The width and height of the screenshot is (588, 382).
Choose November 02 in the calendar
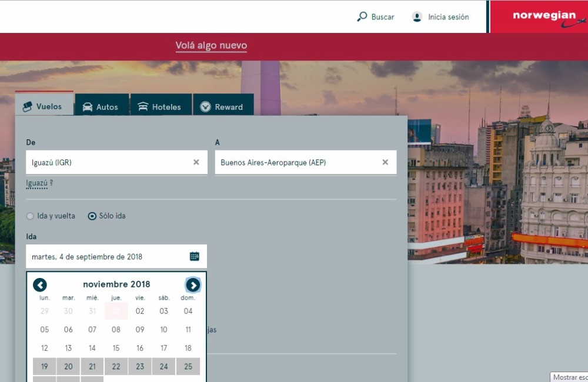140,311
